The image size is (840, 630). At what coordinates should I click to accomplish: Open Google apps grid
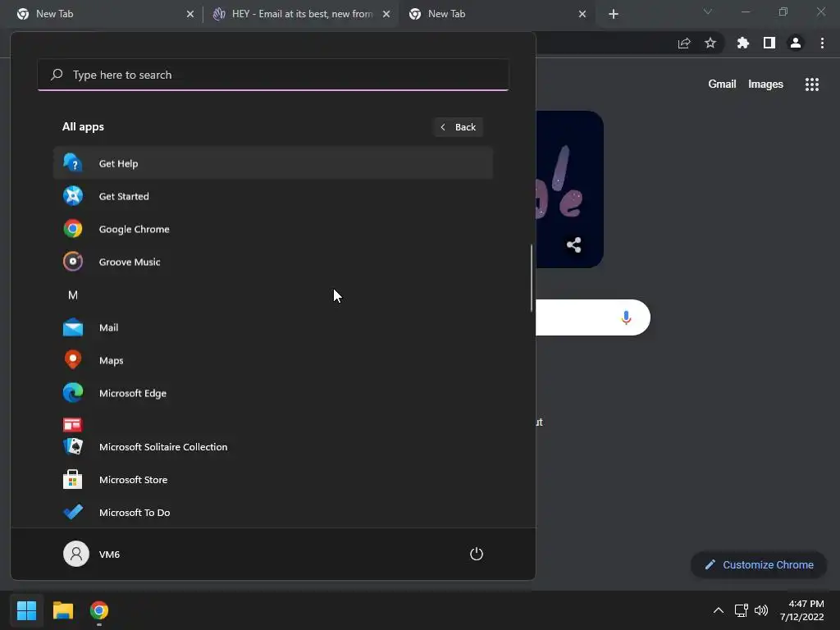click(x=811, y=84)
